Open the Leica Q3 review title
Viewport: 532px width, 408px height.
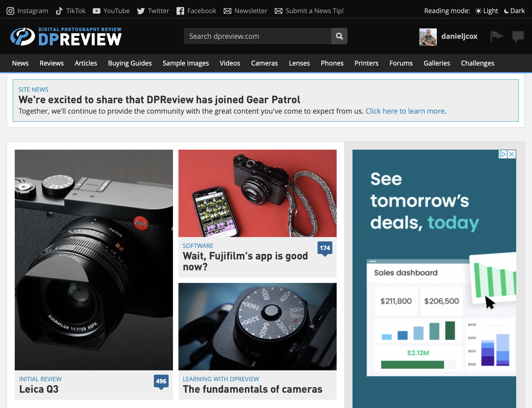(x=39, y=389)
